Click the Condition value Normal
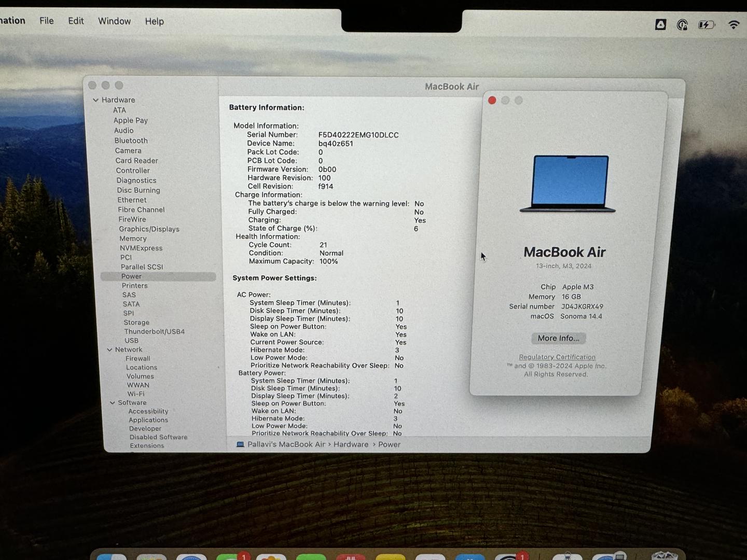 pyautogui.click(x=331, y=254)
